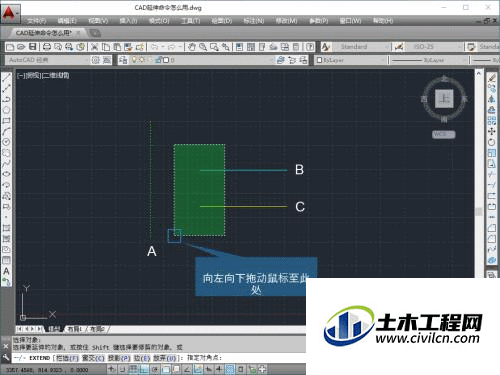Click the Dimension Style icon
The height and width of the screenshot is (375, 500).
(399, 47)
